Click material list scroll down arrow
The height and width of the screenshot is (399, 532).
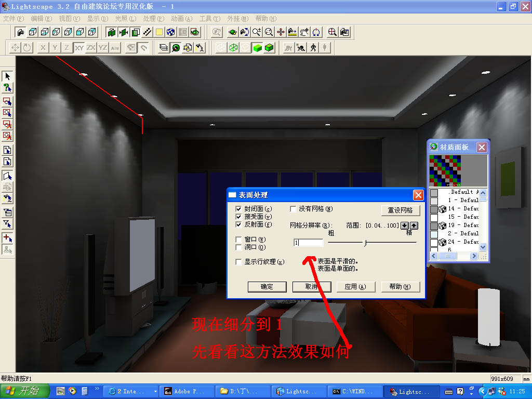point(483,247)
